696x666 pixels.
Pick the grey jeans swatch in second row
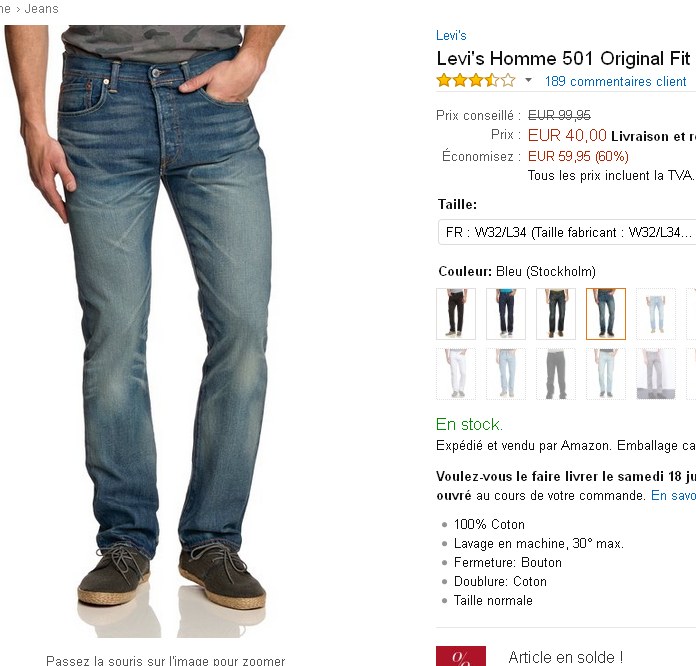point(556,374)
